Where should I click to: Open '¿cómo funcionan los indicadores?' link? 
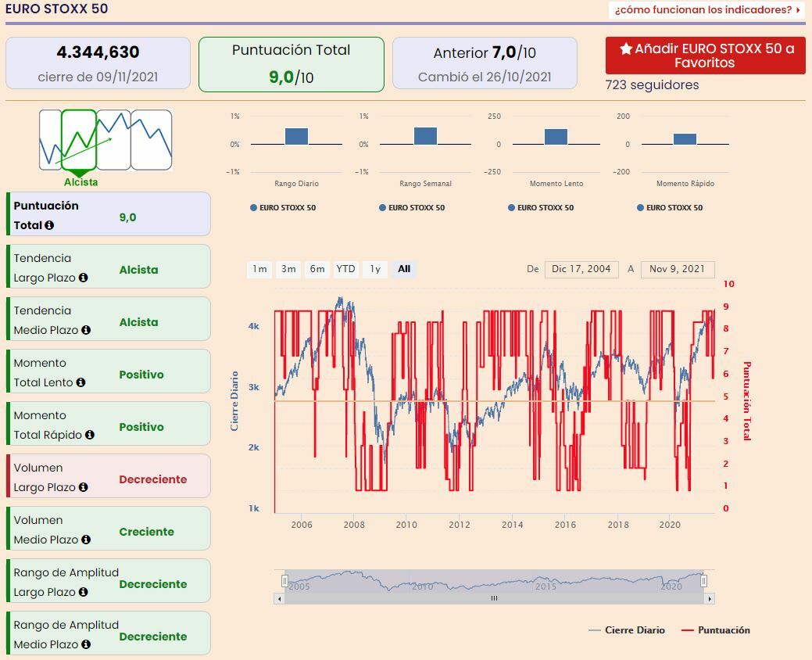click(x=706, y=10)
